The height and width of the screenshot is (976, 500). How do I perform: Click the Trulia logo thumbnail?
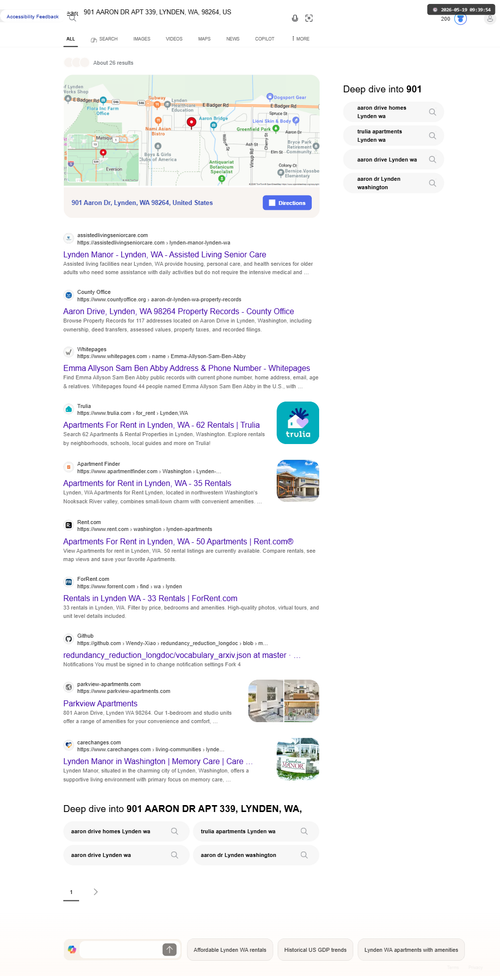click(298, 423)
